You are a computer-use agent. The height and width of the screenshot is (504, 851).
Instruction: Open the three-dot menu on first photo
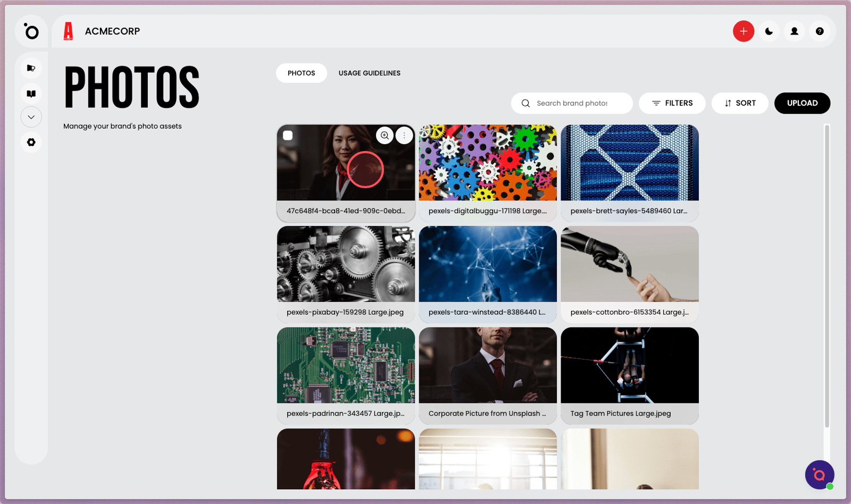coord(404,136)
